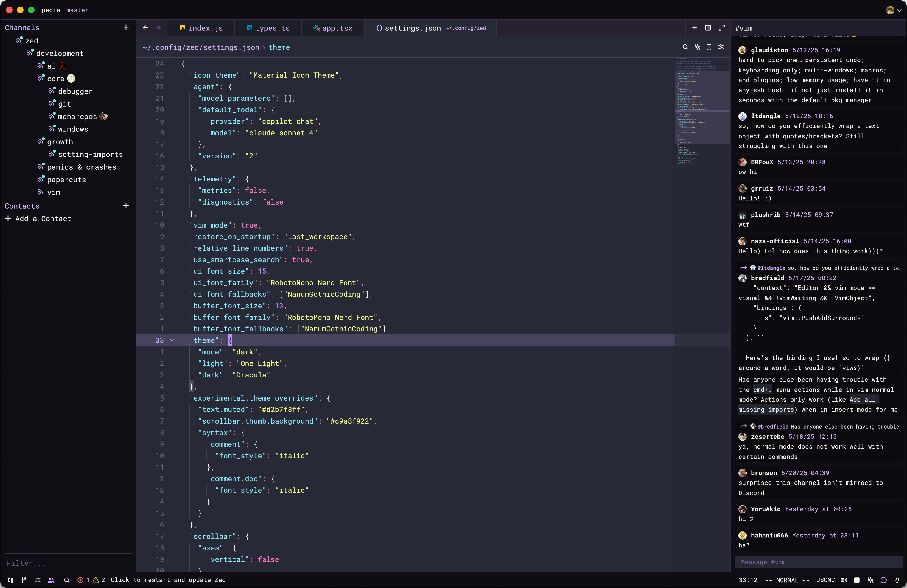Click the "#c9a8f922" color value
907x588 pixels.
click(349, 421)
